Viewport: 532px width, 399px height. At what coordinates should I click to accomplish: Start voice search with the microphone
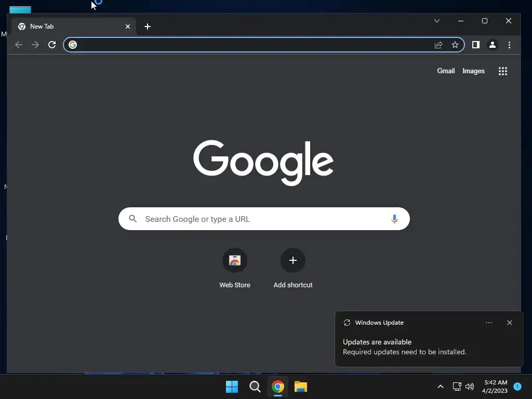394,219
